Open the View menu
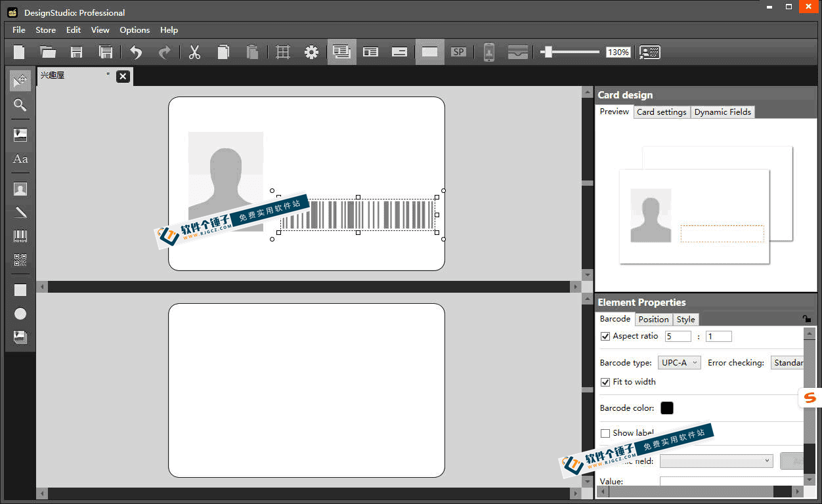The height and width of the screenshot is (504, 822). [100, 30]
